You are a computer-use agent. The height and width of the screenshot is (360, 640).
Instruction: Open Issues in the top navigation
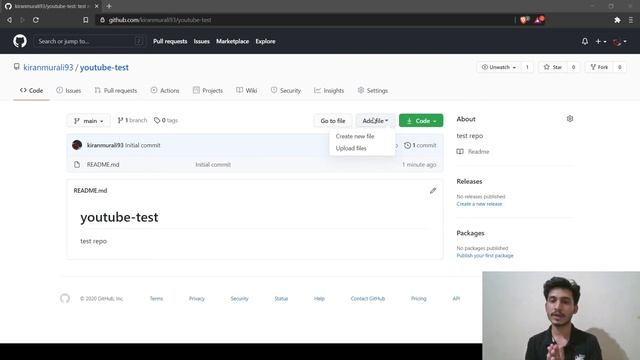(202, 41)
